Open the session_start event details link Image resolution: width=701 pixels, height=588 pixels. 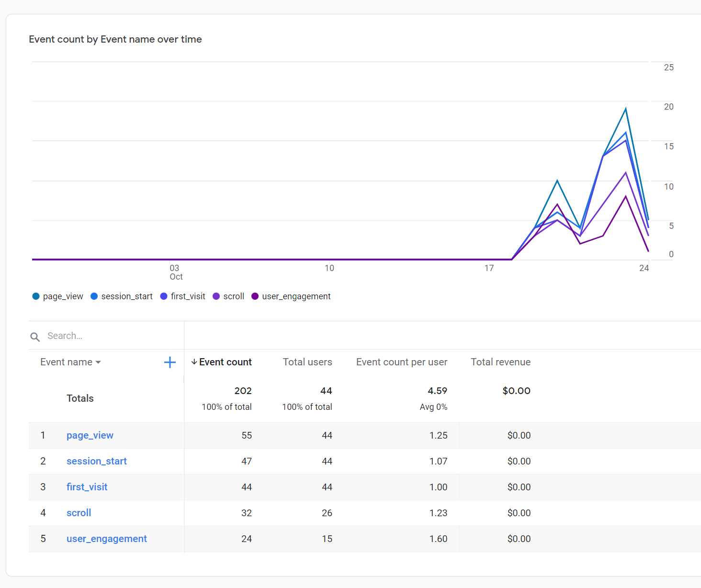pos(96,461)
